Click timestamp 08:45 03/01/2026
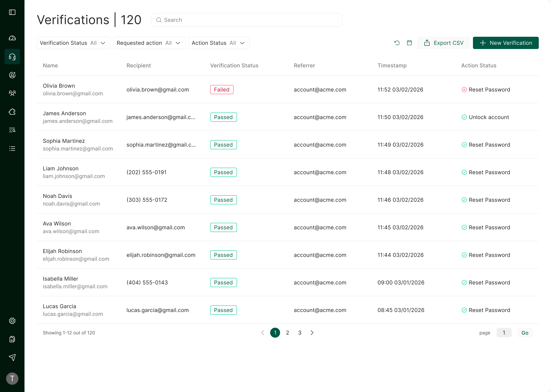The width and height of the screenshot is (551, 392). coord(401,310)
